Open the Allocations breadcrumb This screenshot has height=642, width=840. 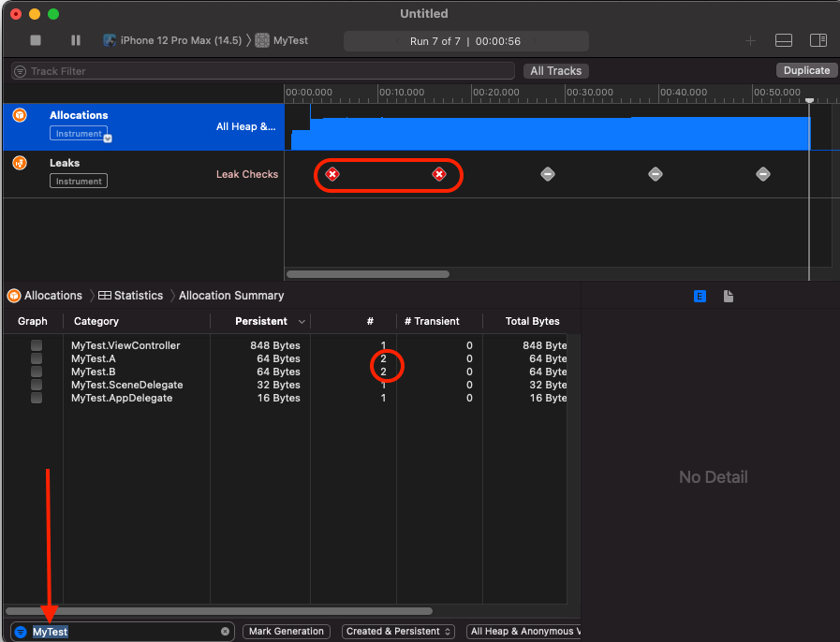(45, 296)
